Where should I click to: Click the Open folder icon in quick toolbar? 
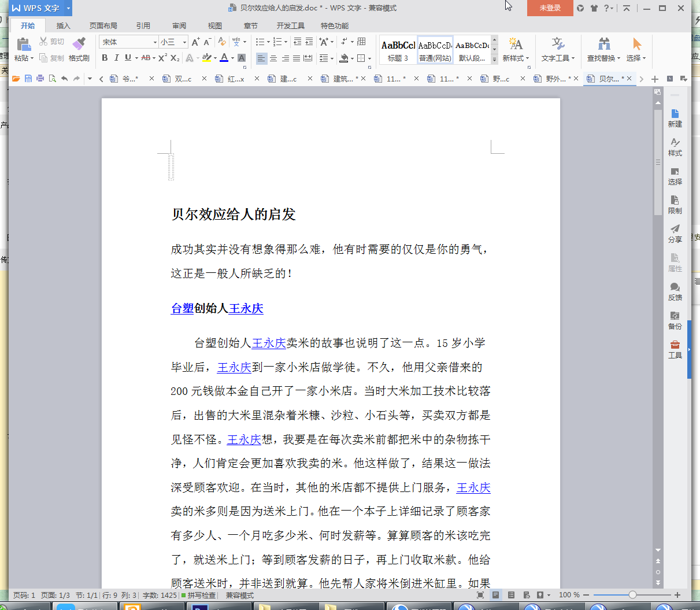(x=16, y=79)
